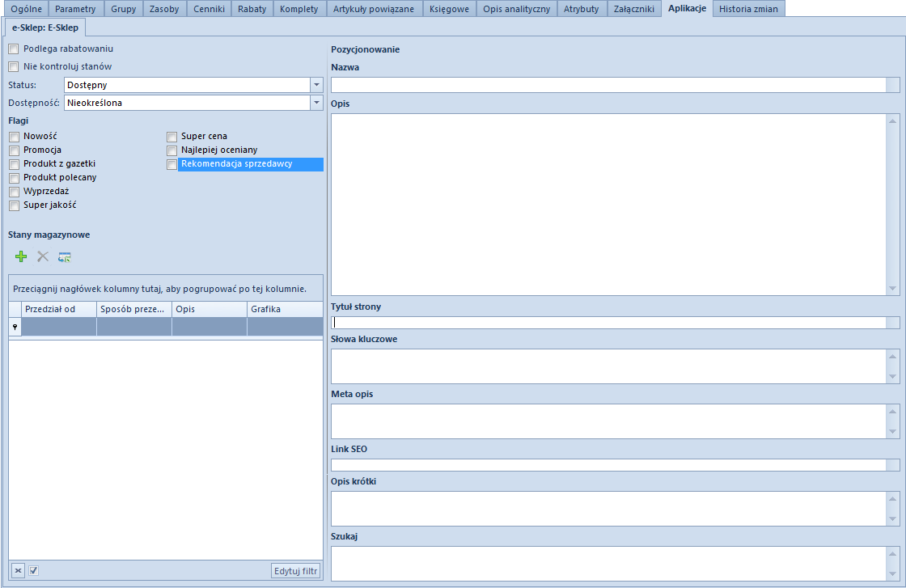Open the stock levels export/refresh icon
Viewport: 906px width, 588px height.
pos(64,257)
